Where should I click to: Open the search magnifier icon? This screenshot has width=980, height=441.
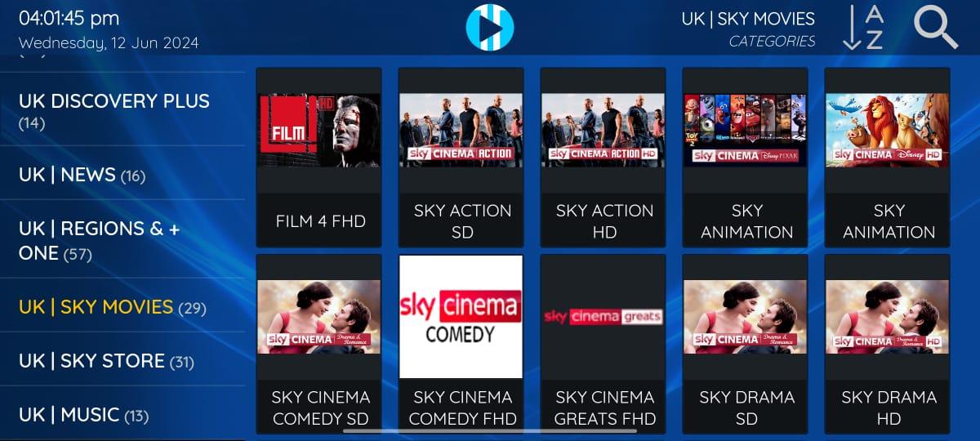pyautogui.click(x=936, y=27)
